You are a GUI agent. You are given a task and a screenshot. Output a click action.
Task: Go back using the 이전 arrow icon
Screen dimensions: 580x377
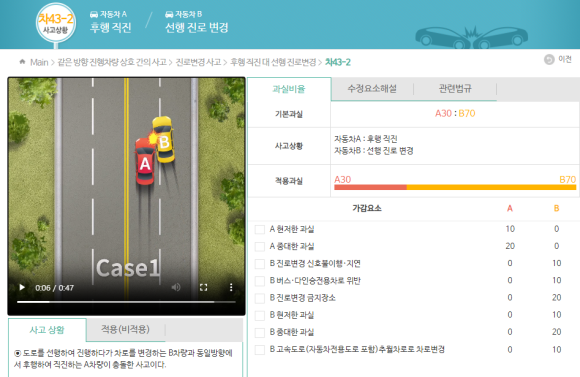coord(549,59)
